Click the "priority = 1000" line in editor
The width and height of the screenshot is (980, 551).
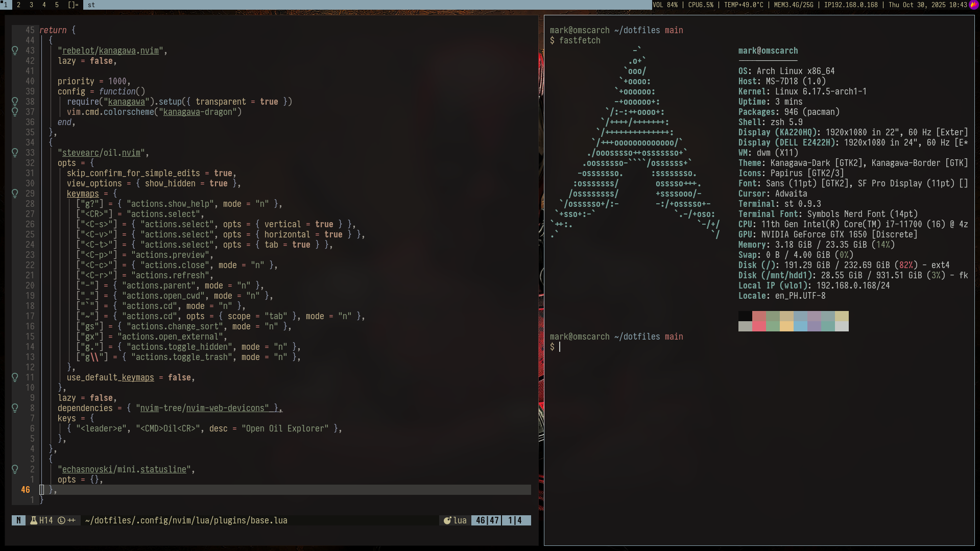pyautogui.click(x=94, y=81)
